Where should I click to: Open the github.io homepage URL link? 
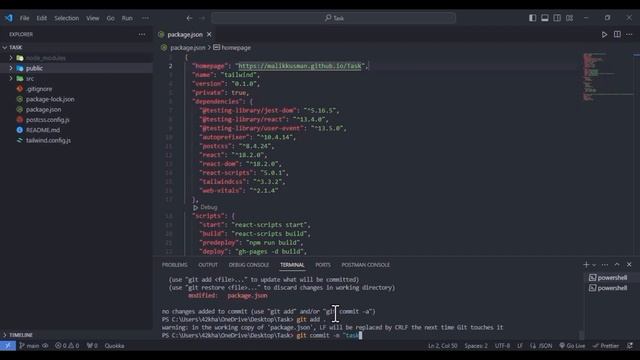[300, 66]
